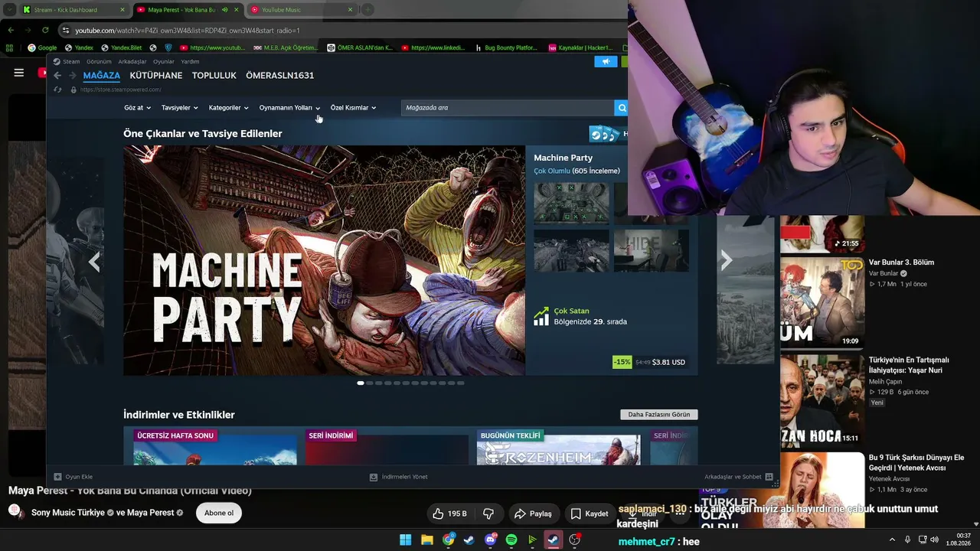The height and width of the screenshot is (551, 980).
Task: Click the Kaydet save button
Action: coord(590,514)
